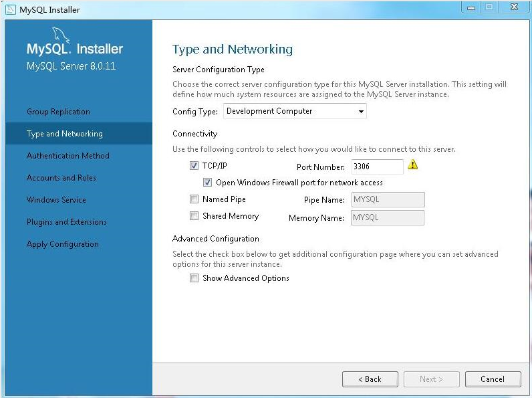
Task: Enable the Named Pipe checkbox
Action: pos(194,199)
